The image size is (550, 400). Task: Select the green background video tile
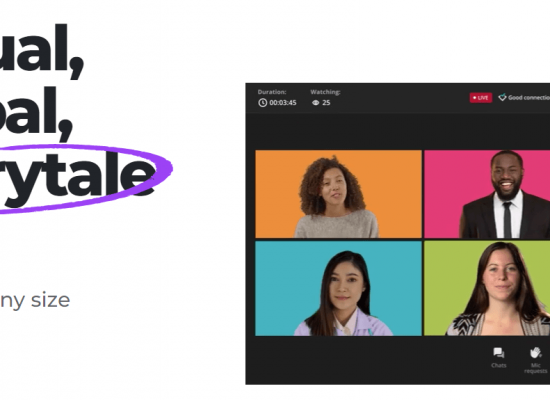pyautogui.click(x=487, y=288)
